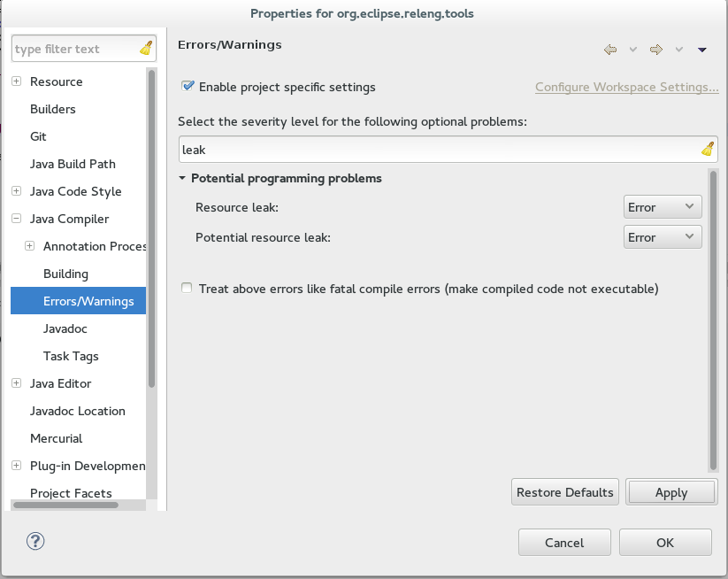Select Java Editor tree item

[x=61, y=383]
